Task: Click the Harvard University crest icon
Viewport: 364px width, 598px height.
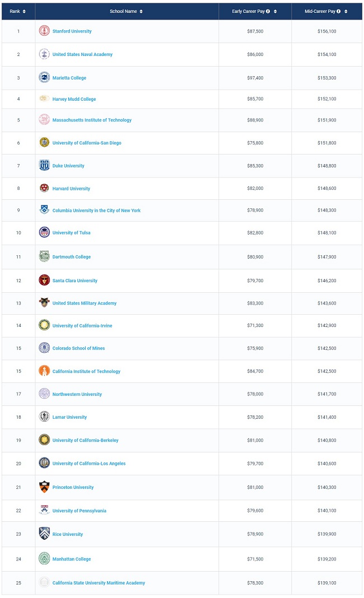Action: pos(44,188)
